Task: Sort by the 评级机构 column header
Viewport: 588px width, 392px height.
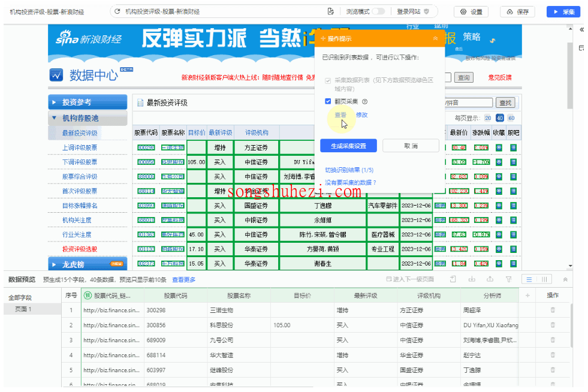Action: click(x=257, y=133)
